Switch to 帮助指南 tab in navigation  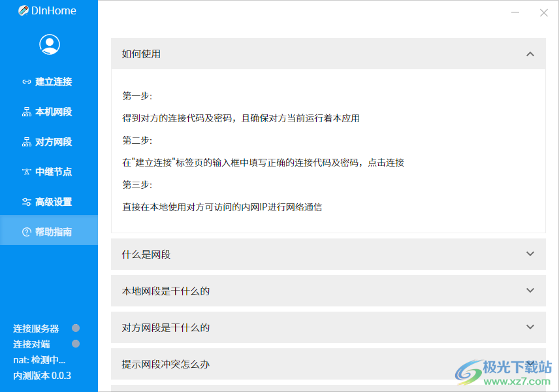[x=49, y=230]
